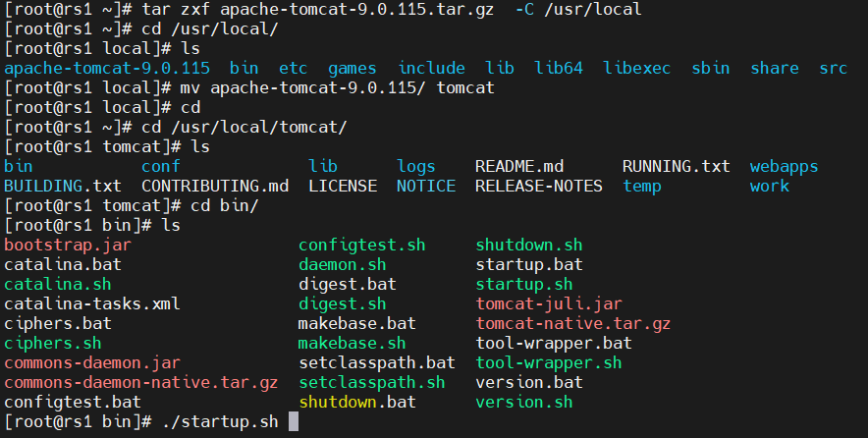
Task: Click libexec directory name
Action: [636, 68]
